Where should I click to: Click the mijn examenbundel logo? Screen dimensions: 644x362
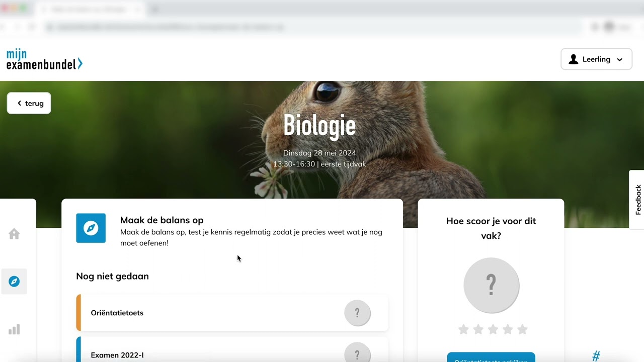[44, 59]
